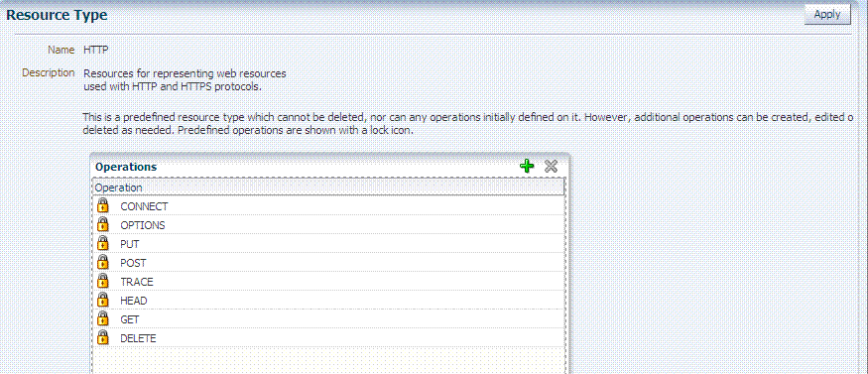Viewport: 868px width, 374px height.
Task: Select the POST operation row
Action: 328,262
